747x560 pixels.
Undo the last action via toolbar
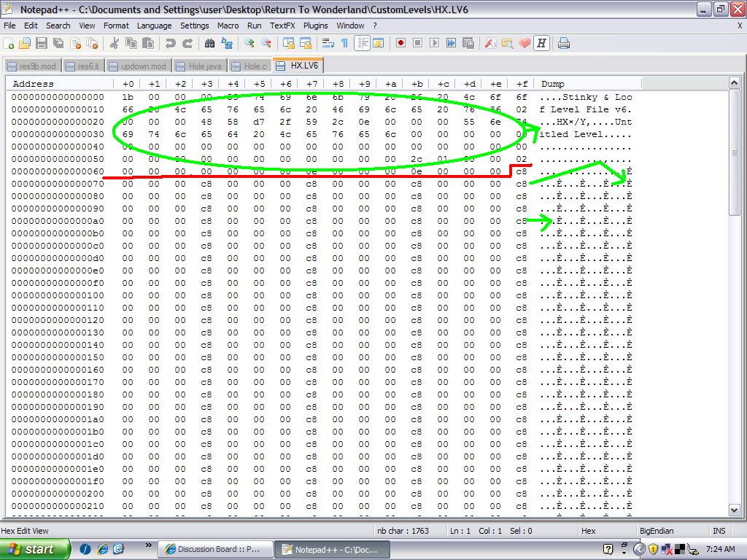click(x=170, y=43)
